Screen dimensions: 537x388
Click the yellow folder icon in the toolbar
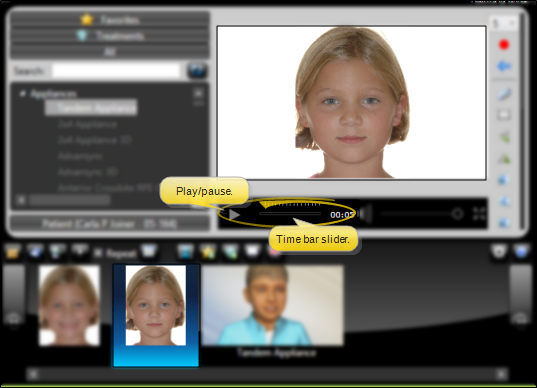[x=13, y=253]
